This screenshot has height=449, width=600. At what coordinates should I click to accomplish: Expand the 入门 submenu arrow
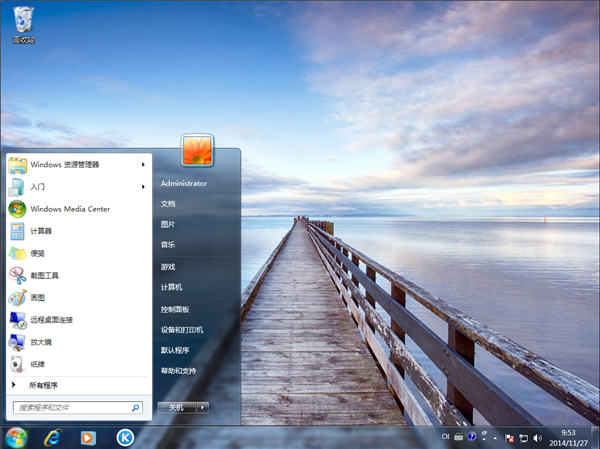144,187
